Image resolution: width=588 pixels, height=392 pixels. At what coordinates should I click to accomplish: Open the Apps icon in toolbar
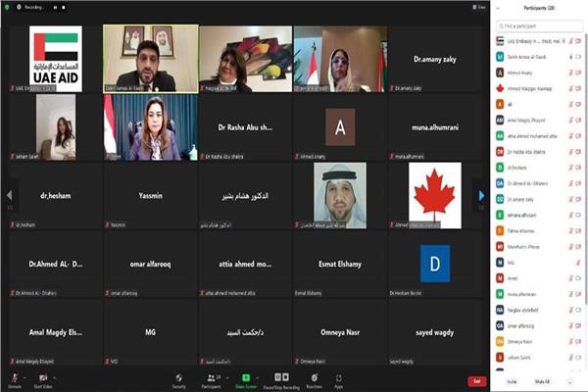[339, 378]
